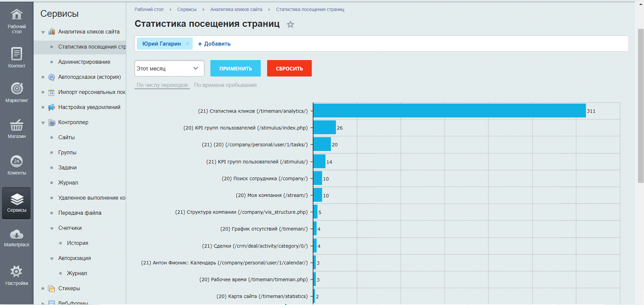The height and width of the screenshot is (305, 644).
Task: Click + Добавить to add filter
Action: coord(214,44)
